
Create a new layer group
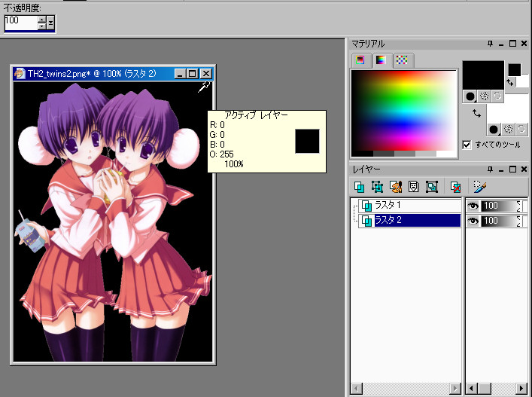click(x=432, y=186)
